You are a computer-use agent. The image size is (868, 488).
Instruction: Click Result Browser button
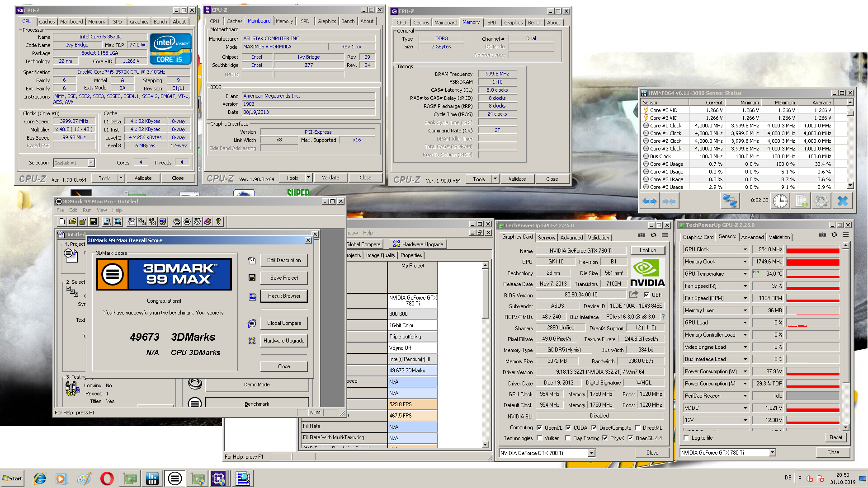pyautogui.click(x=284, y=296)
